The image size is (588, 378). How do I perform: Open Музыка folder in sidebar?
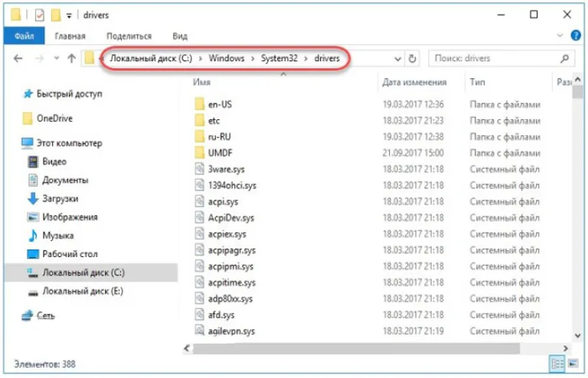pos(57,236)
